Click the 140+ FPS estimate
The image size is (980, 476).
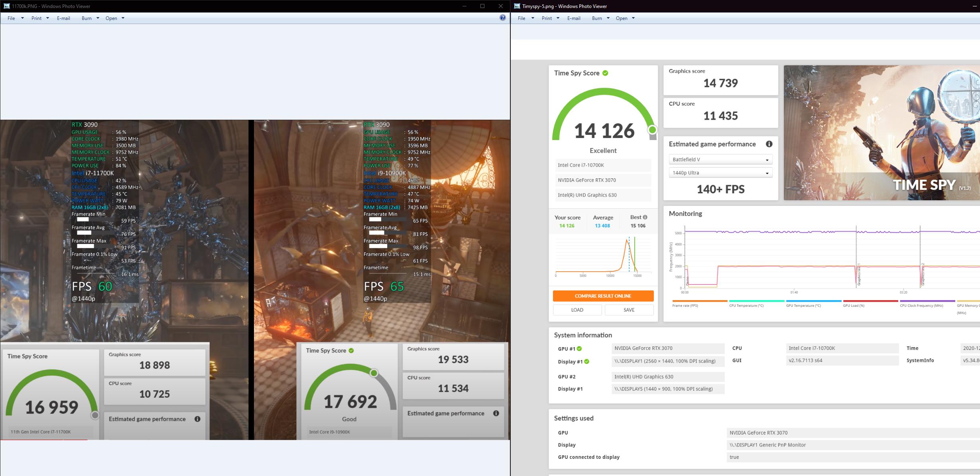point(721,189)
